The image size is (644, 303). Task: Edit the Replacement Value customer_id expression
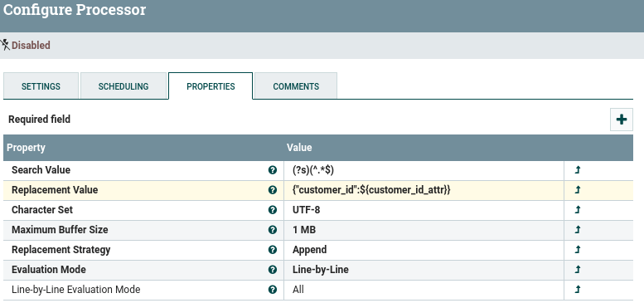[424, 190]
